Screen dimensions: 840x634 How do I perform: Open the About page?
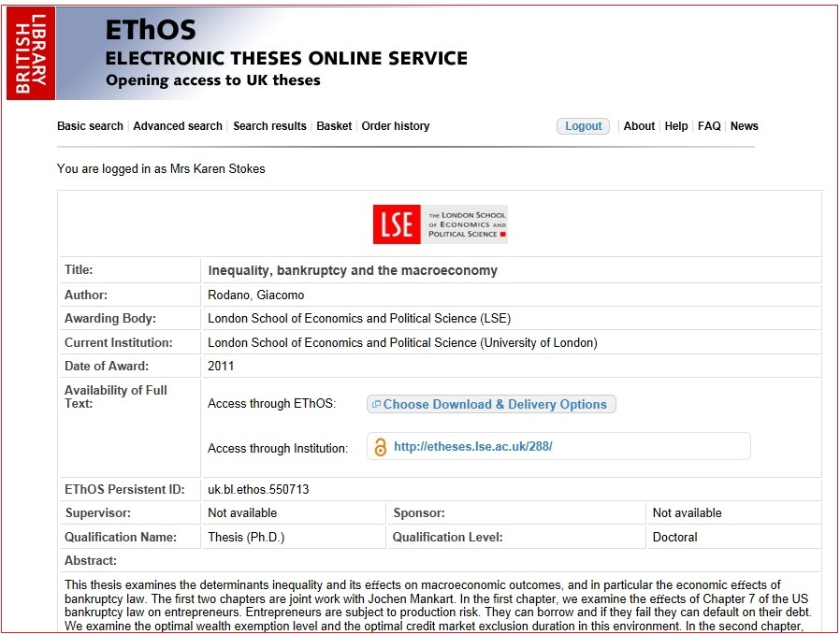coord(639,126)
